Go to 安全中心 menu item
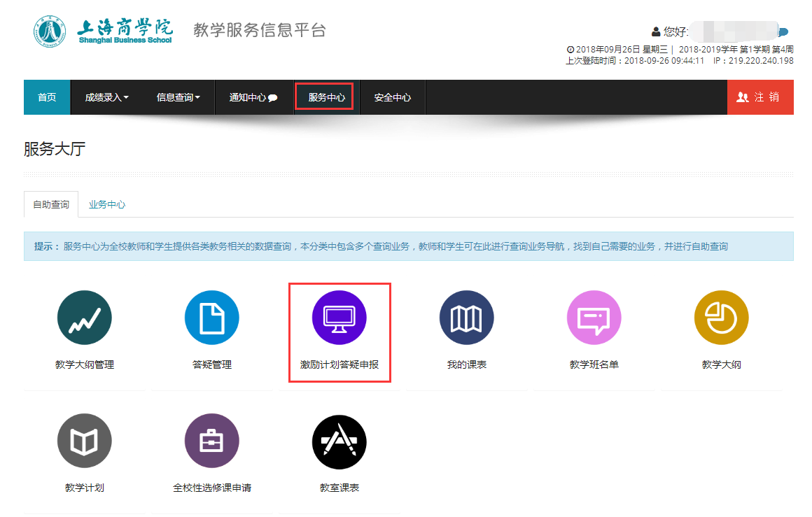The height and width of the screenshot is (517, 812). tap(392, 97)
